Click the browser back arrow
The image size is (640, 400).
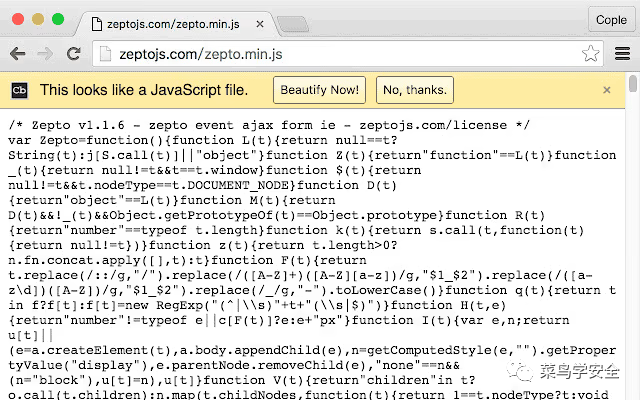[x=18, y=53]
